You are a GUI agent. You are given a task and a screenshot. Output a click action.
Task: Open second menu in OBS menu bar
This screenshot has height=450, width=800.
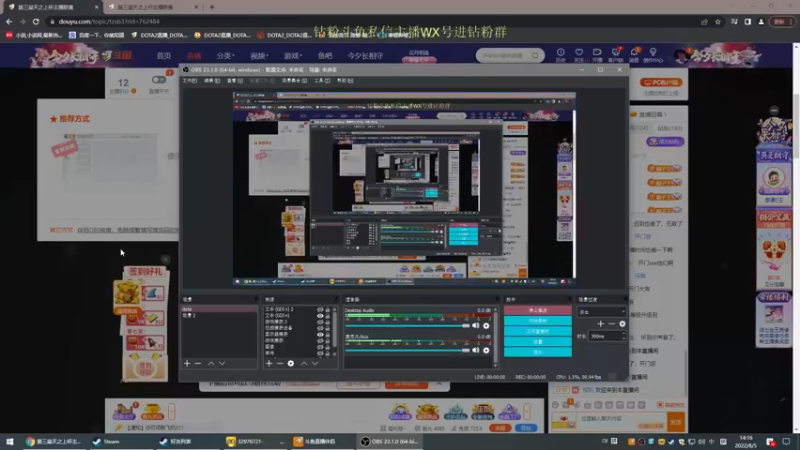tap(212, 81)
